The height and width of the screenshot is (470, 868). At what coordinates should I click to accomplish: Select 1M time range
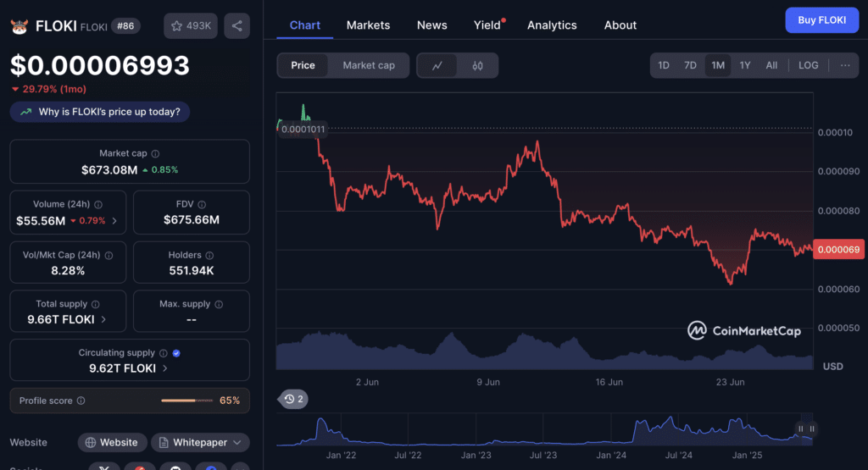click(718, 65)
